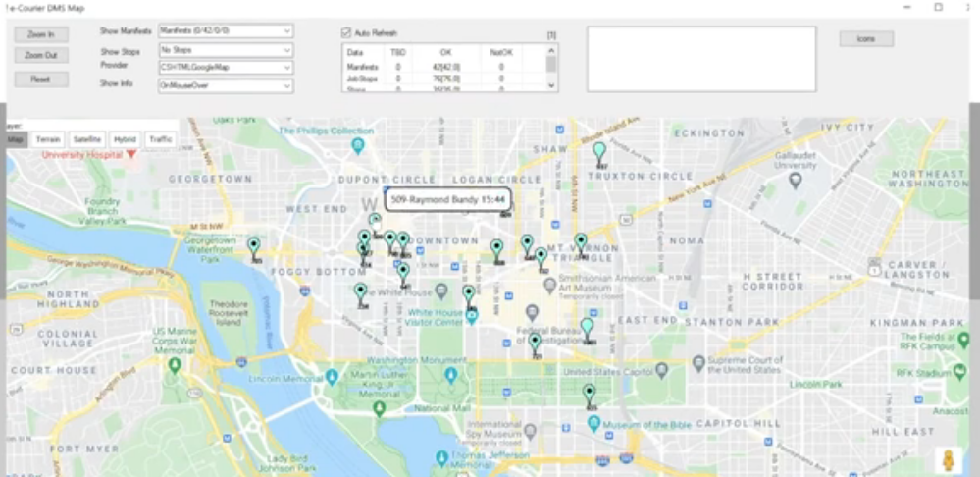Reset the map view
Screen dimensions: 980x477
(x=41, y=79)
